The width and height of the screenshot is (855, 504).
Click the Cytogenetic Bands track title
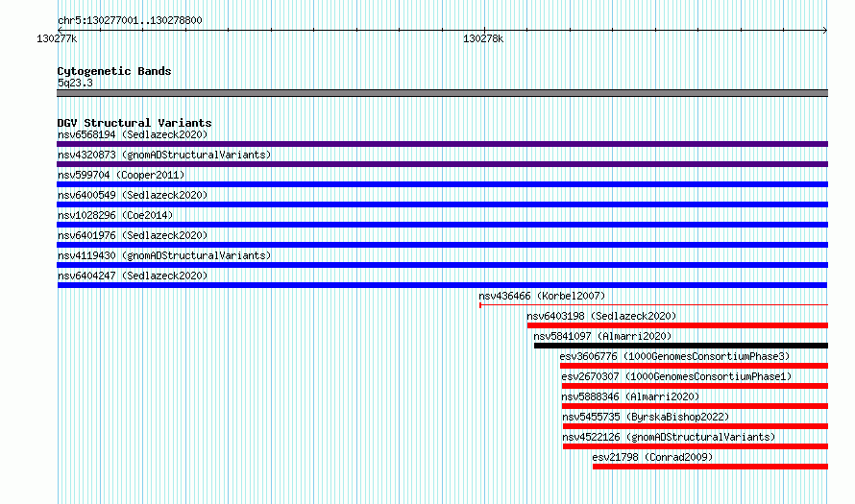(x=114, y=71)
